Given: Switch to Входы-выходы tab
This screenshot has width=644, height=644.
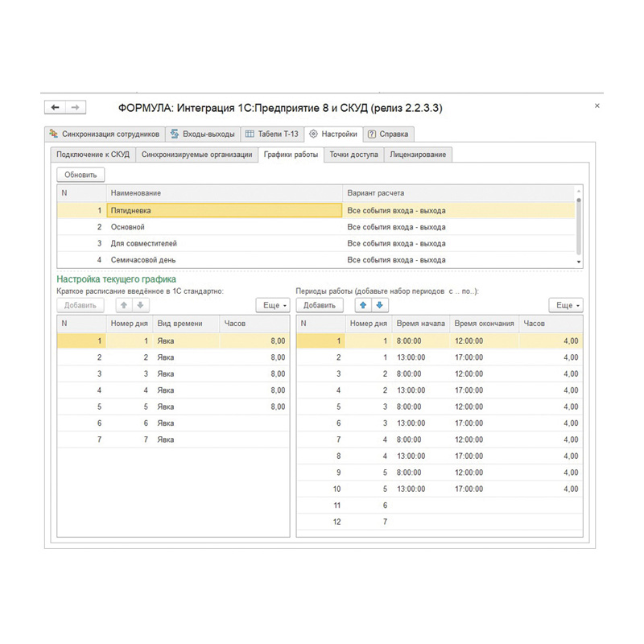Looking at the screenshot, I should pos(202,134).
